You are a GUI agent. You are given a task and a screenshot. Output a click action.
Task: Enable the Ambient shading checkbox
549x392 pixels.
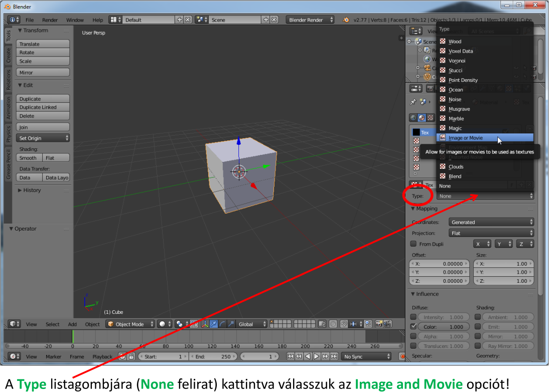click(x=478, y=317)
